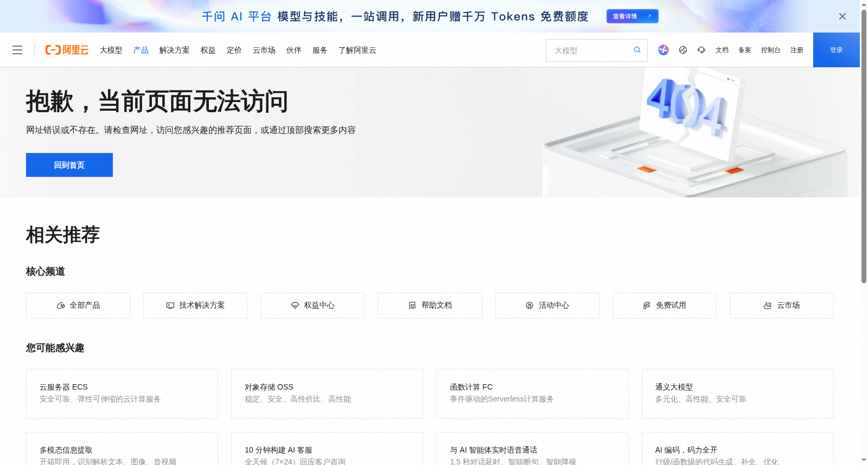Open the 云市场 nav menu

tap(264, 50)
